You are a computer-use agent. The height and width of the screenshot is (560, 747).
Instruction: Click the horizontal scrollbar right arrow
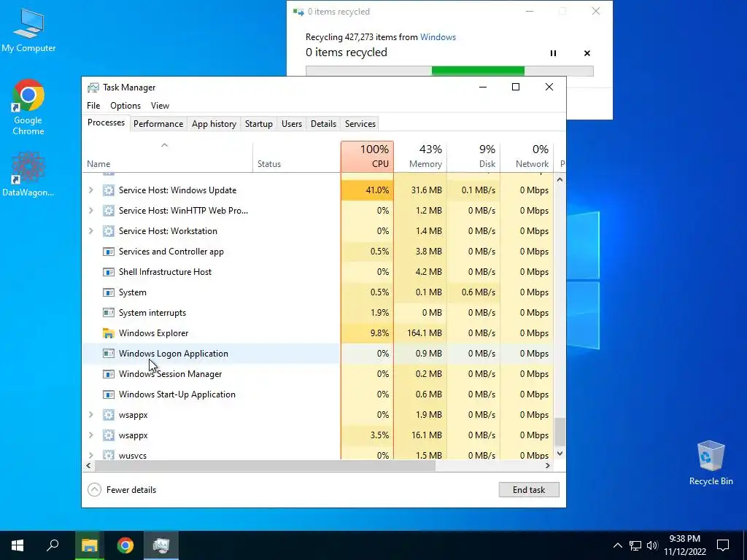548,466
